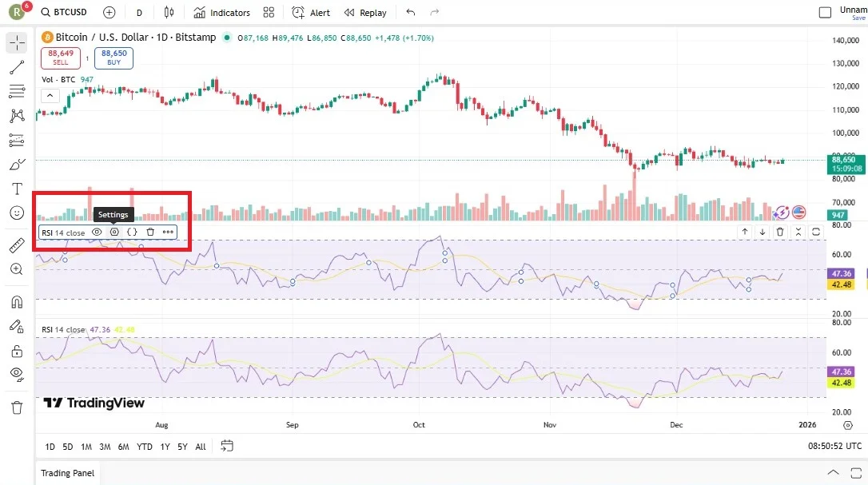Open the Fibonacci retracement tool

point(17,92)
